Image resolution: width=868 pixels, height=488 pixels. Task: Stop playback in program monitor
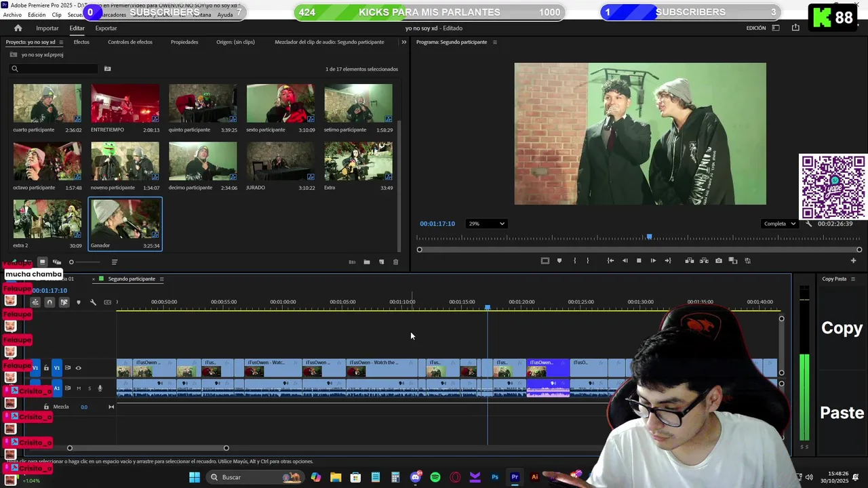(639, 261)
